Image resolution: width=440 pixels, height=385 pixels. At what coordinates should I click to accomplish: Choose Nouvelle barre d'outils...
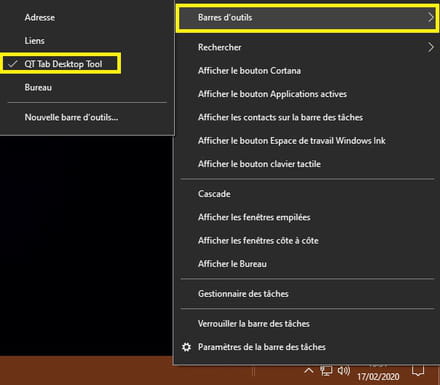(87, 117)
